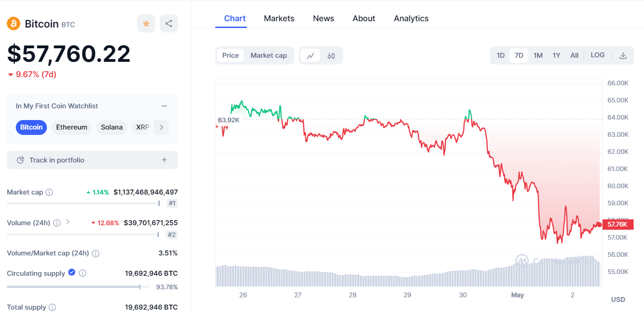Open Market cap info icon
The image size is (644, 315).
point(49,192)
